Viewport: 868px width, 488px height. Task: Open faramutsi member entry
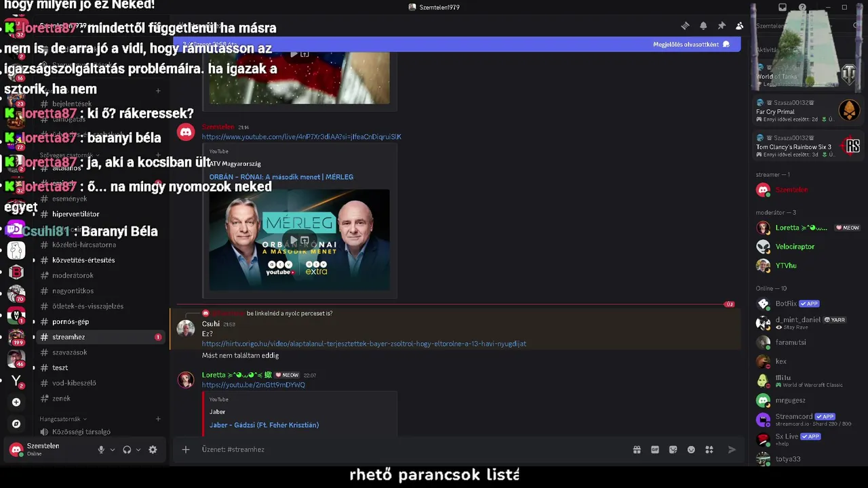point(808,342)
